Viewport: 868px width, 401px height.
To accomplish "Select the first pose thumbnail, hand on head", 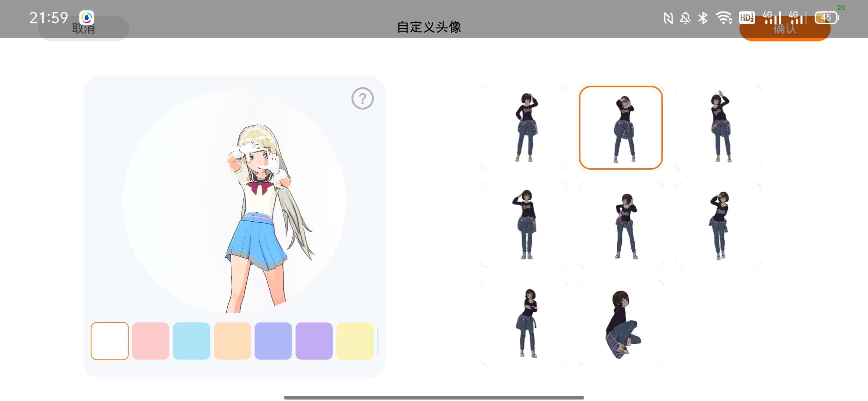I will (x=523, y=128).
